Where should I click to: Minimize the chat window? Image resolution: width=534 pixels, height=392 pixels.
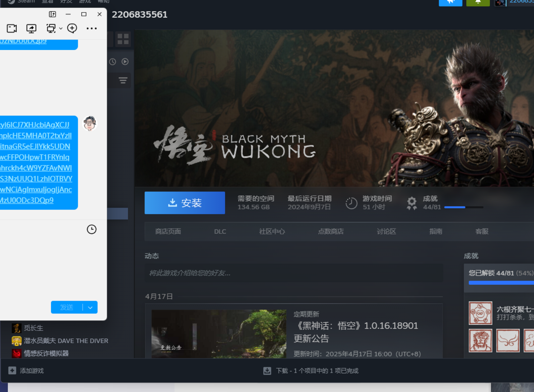point(68,14)
